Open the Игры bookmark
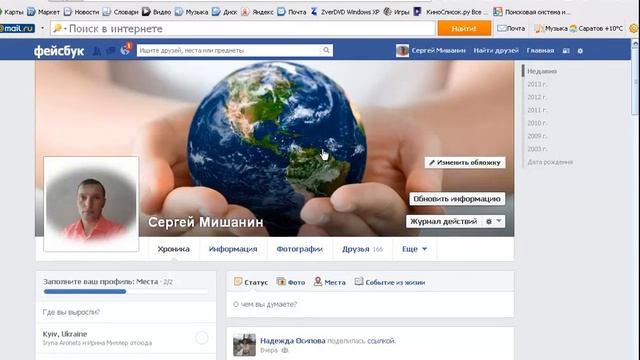The image size is (640, 360). point(397,12)
